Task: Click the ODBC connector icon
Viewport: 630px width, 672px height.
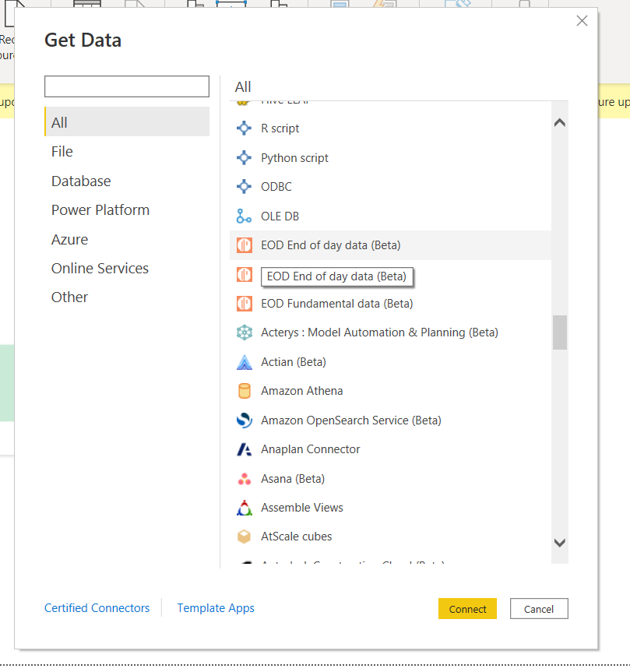Action: [x=244, y=187]
